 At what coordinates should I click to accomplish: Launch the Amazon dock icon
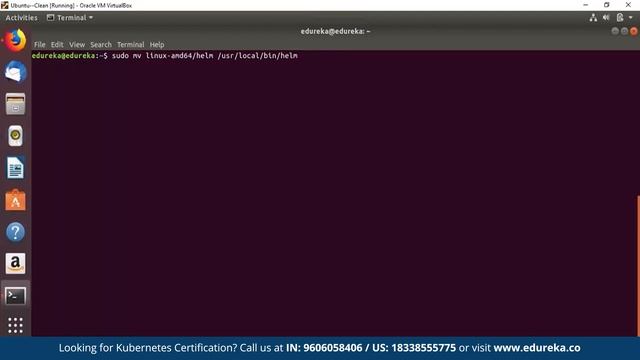click(16, 264)
